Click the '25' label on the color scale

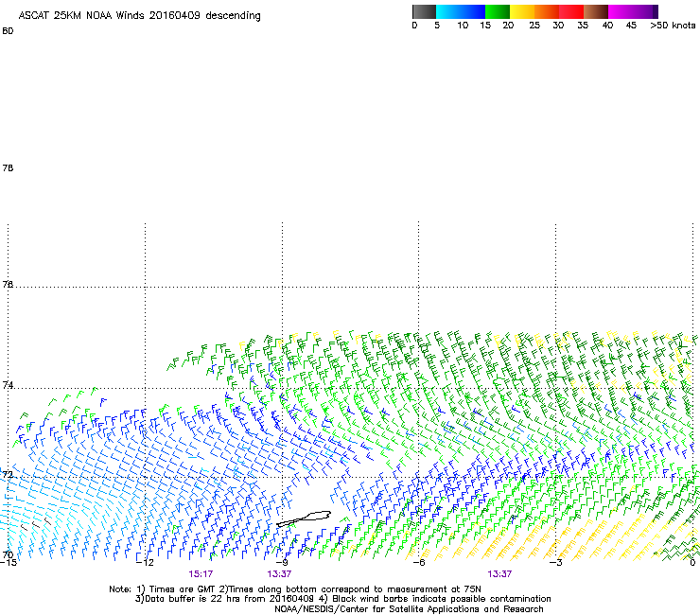point(534,26)
